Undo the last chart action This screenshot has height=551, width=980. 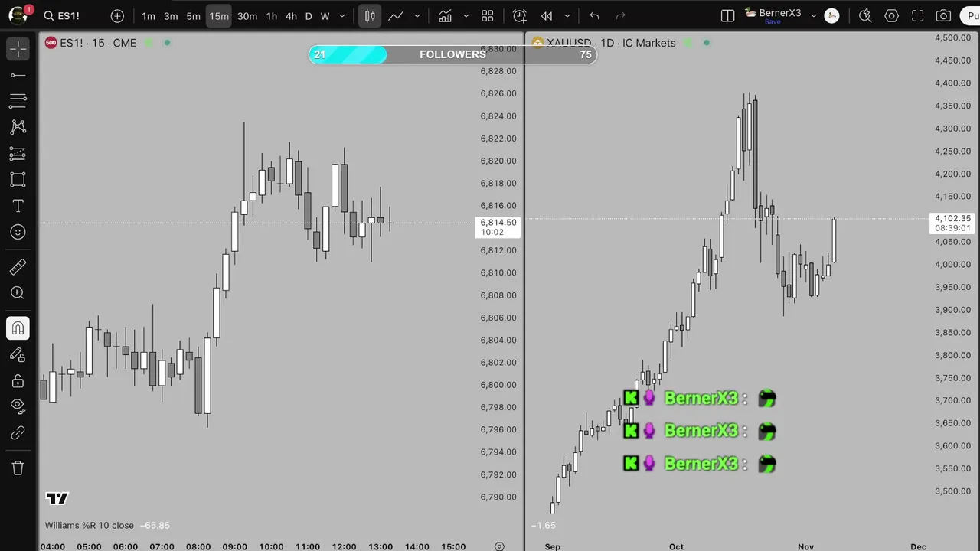[594, 15]
